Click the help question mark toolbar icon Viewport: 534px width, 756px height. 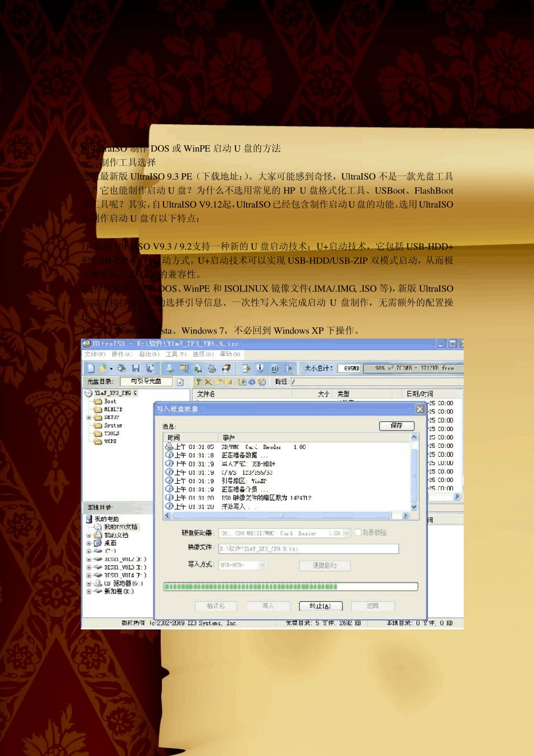[x=274, y=368]
